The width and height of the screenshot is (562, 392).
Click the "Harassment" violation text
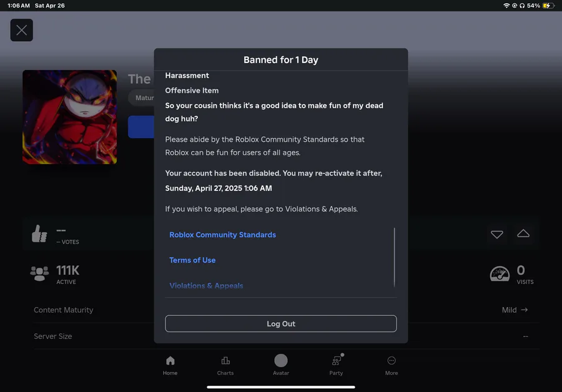coord(187,76)
